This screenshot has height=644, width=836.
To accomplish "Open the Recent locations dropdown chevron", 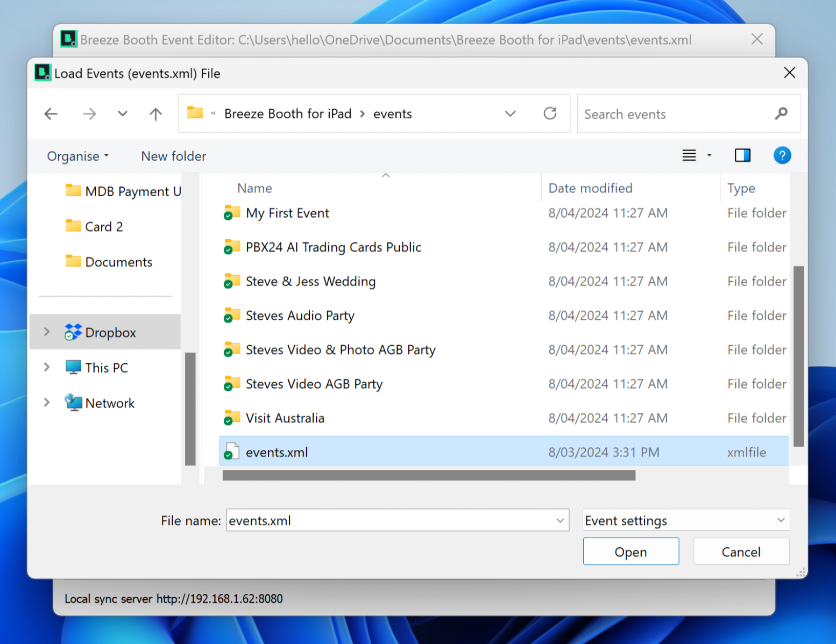I will pos(123,114).
